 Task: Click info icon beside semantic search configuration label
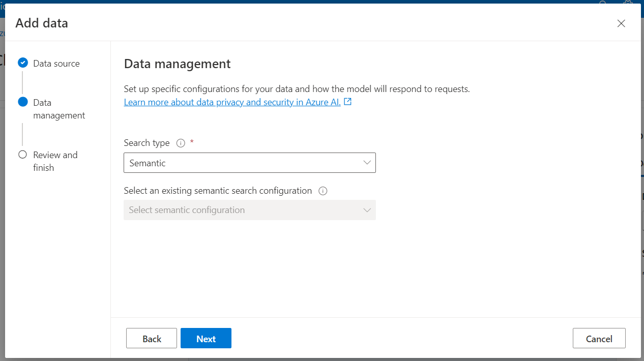click(x=323, y=191)
